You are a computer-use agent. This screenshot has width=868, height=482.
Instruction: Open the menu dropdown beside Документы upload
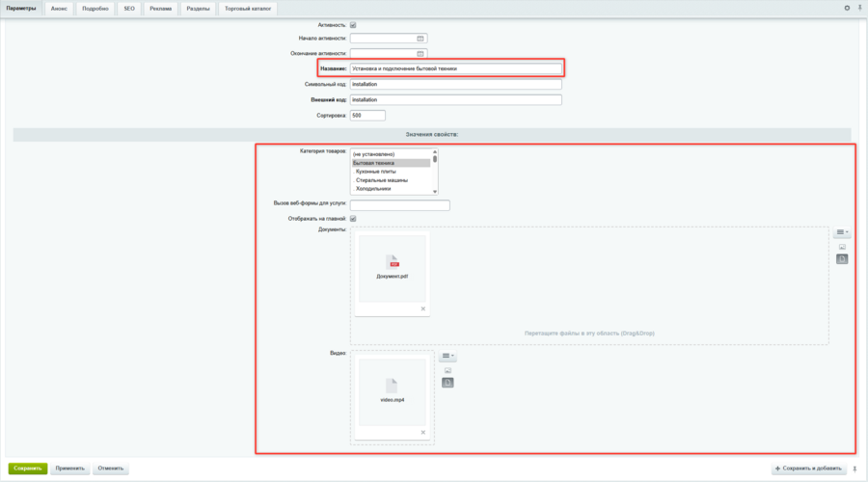pos(842,232)
